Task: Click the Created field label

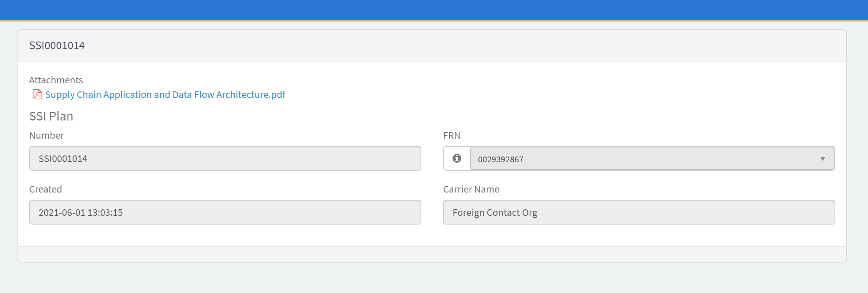Action: [45, 189]
